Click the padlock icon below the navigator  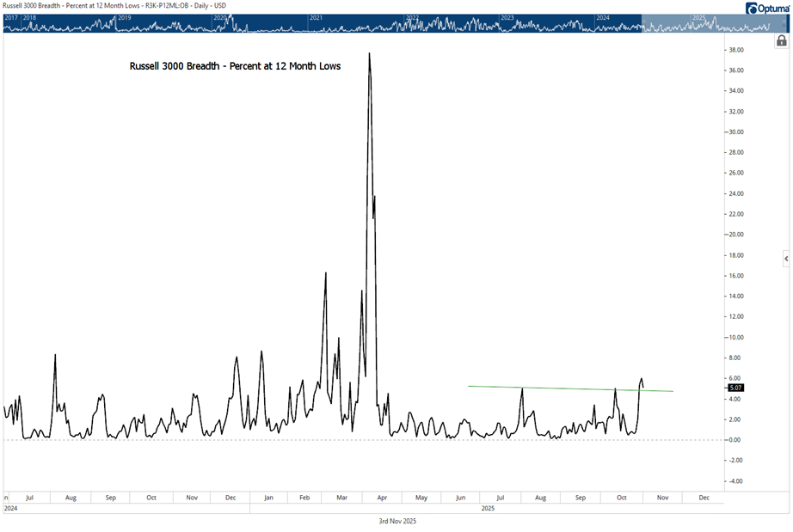(781, 40)
